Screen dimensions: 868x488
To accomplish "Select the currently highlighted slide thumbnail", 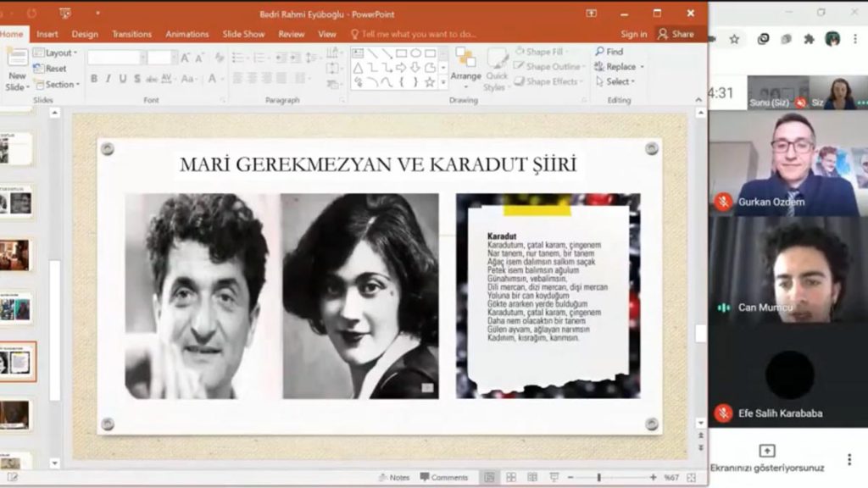I will click(17, 362).
